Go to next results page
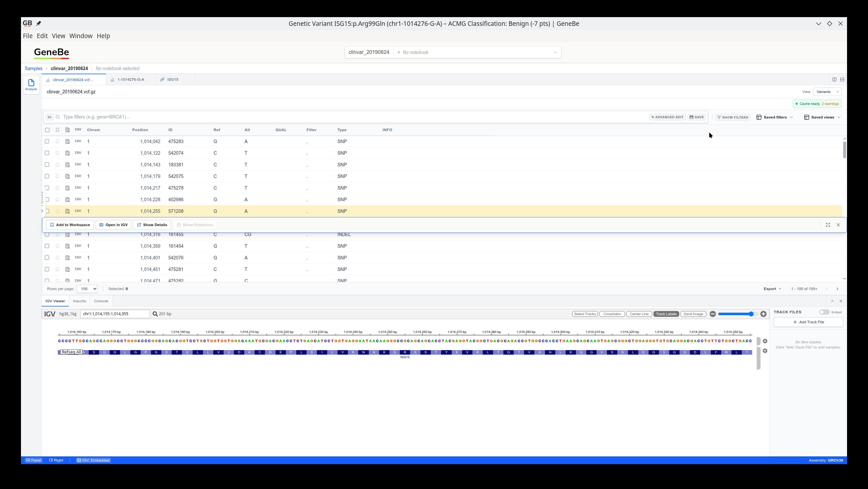The image size is (868, 489). 837,289
